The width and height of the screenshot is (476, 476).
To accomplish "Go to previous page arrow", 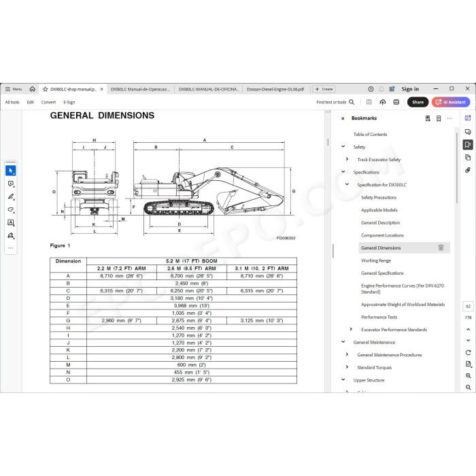I will [468, 329].
